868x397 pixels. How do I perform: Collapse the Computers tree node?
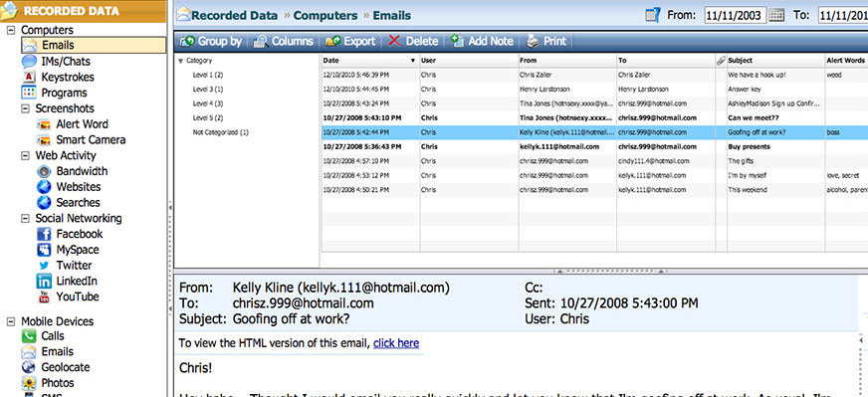[10, 30]
